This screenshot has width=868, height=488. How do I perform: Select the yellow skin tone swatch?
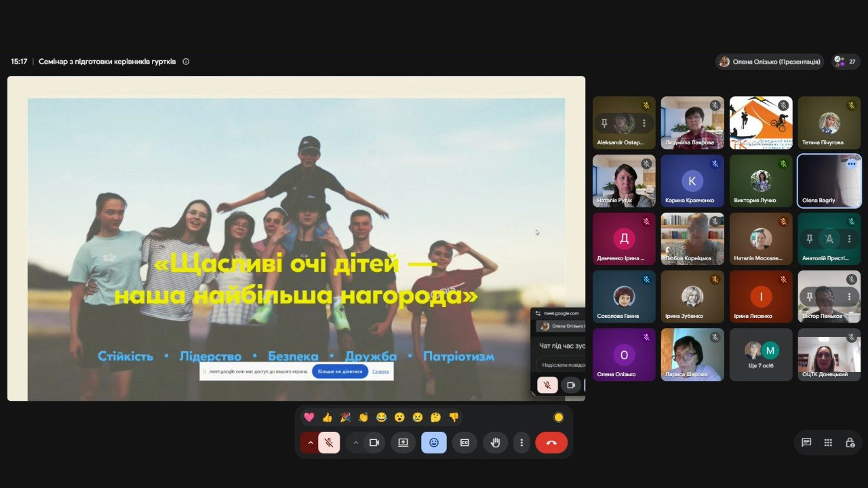tap(559, 418)
